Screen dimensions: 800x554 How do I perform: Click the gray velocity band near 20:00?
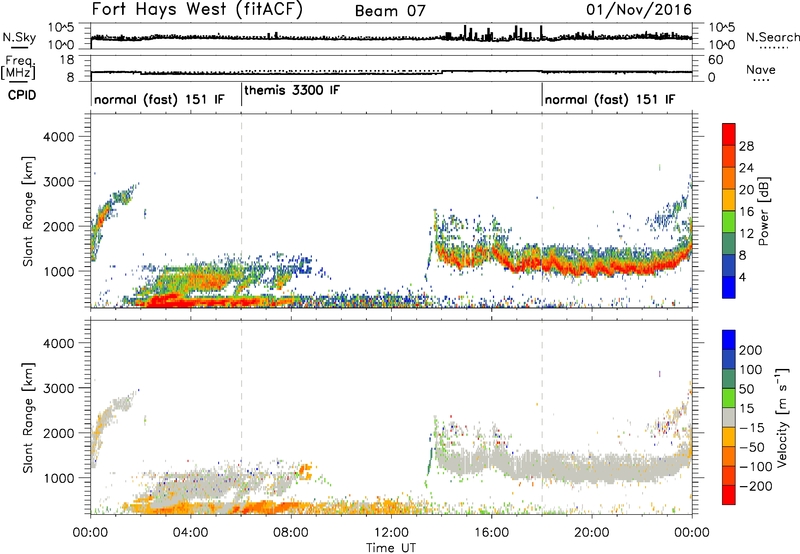pyautogui.click(x=592, y=468)
